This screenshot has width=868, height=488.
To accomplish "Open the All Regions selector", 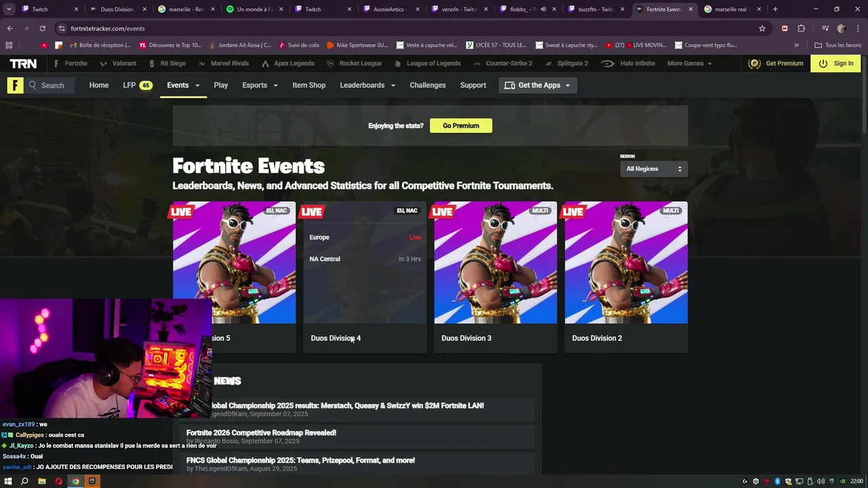I will (x=654, y=169).
